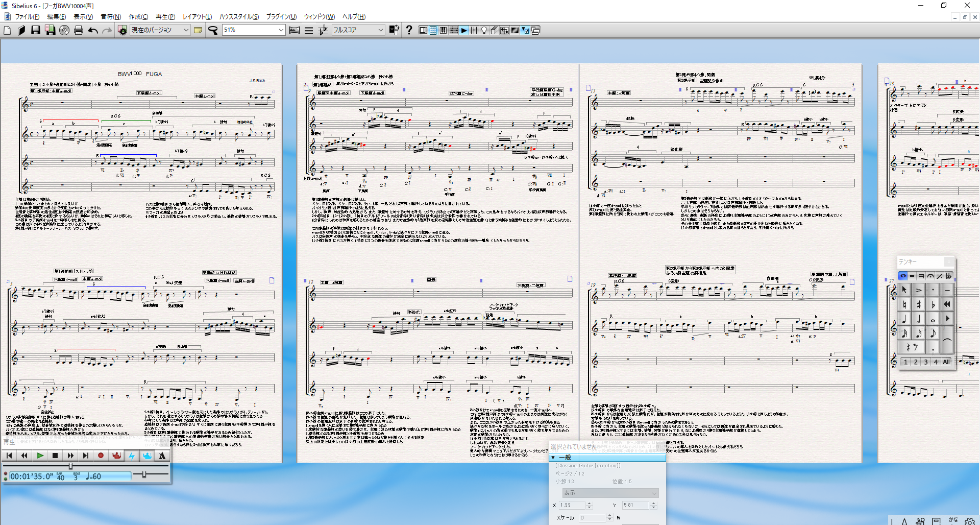Screen dimensions: 980x525
Task: Toggle the Live Tempo lightning icon
Action: pyautogui.click(x=132, y=456)
